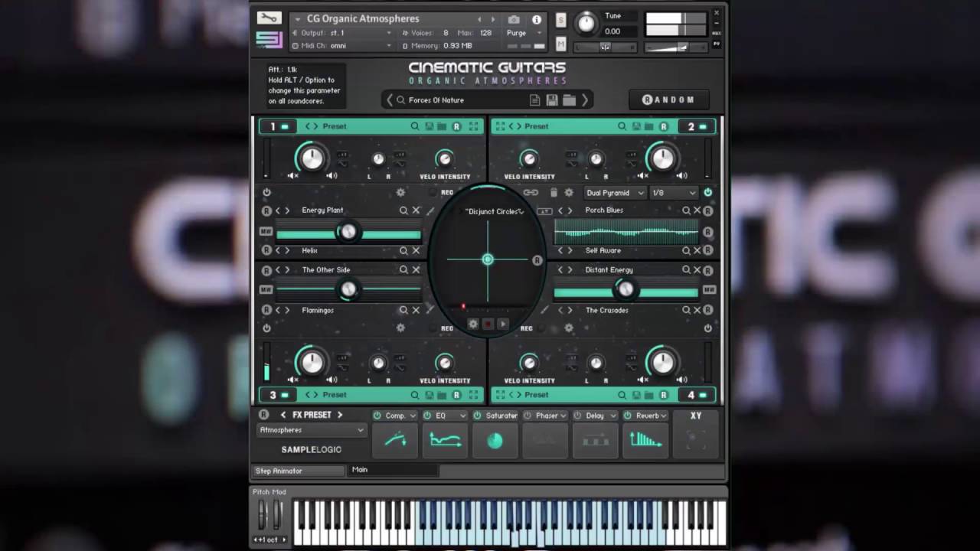Viewport: 980px width, 551px height.
Task: Open the Kontakt wrench instrument editor
Action: coord(269,18)
